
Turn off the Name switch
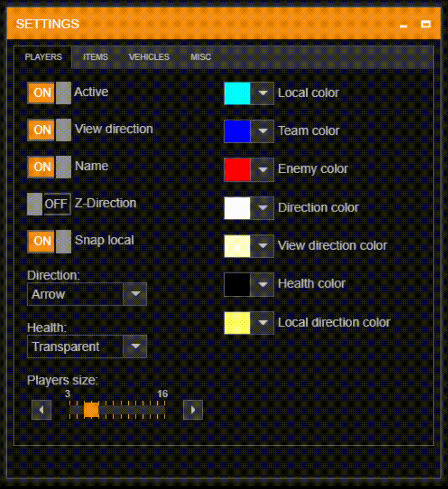49,167
